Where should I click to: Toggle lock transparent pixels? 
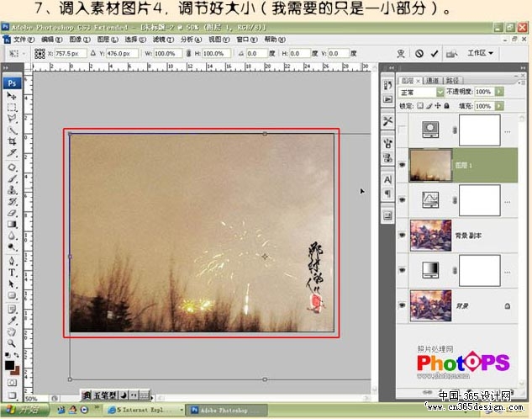click(420, 106)
